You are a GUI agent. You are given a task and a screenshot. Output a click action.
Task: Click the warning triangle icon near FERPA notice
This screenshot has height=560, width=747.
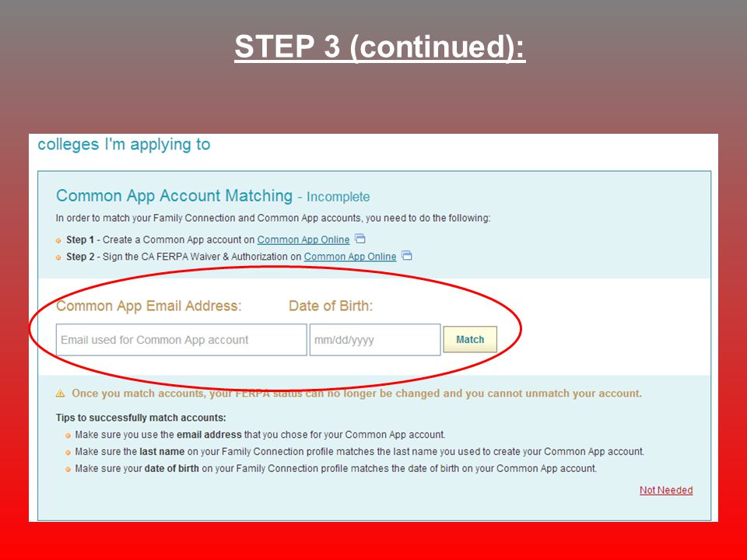tap(61, 394)
